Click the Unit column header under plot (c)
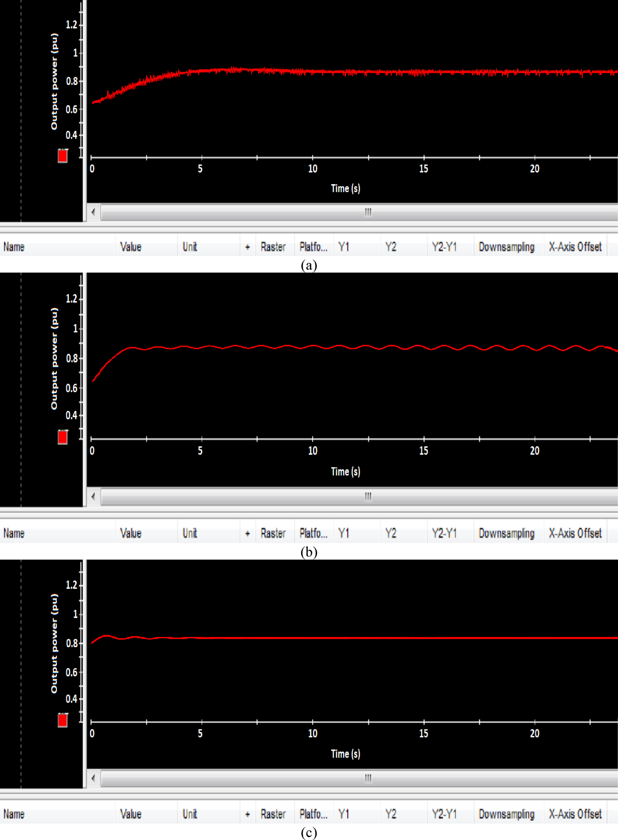The width and height of the screenshot is (618, 840). tap(190, 814)
